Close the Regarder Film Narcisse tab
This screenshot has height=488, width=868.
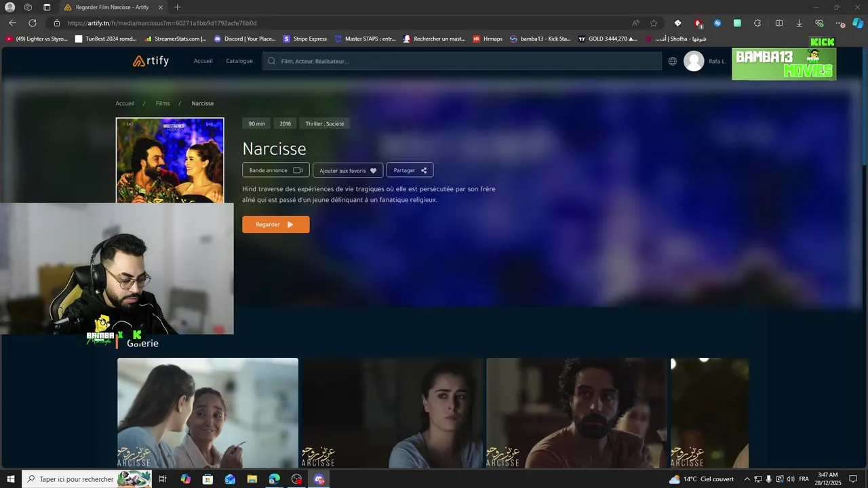[x=160, y=7]
